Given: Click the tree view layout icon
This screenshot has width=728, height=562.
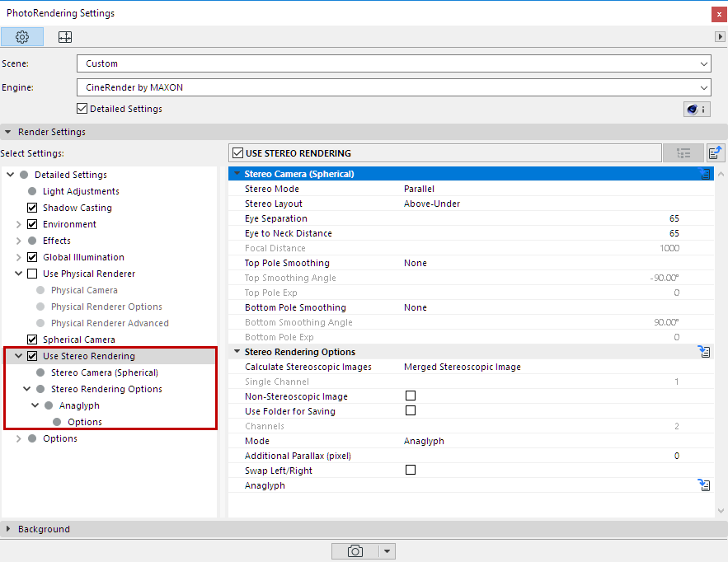Looking at the screenshot, I should coord(683,153).
